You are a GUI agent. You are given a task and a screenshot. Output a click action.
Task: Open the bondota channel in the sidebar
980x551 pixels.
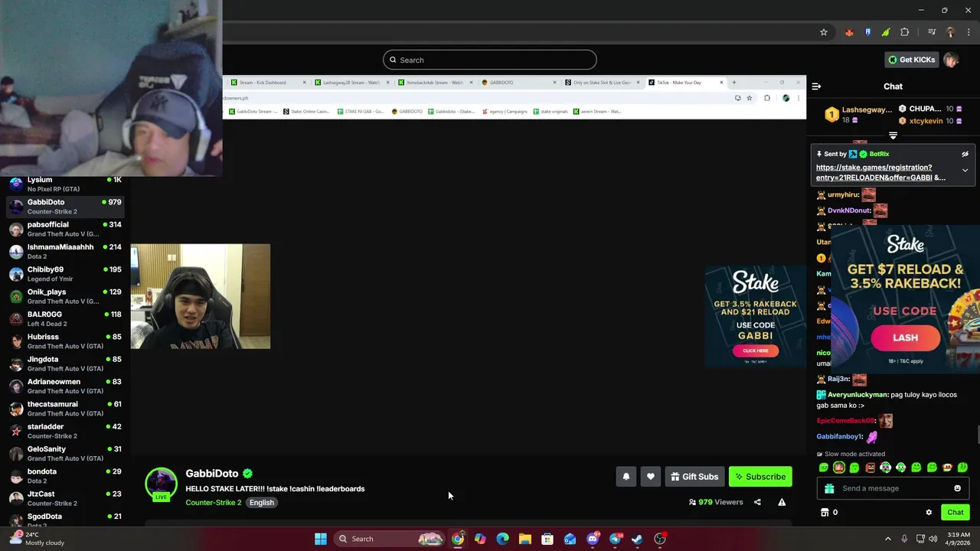[65, 475]
